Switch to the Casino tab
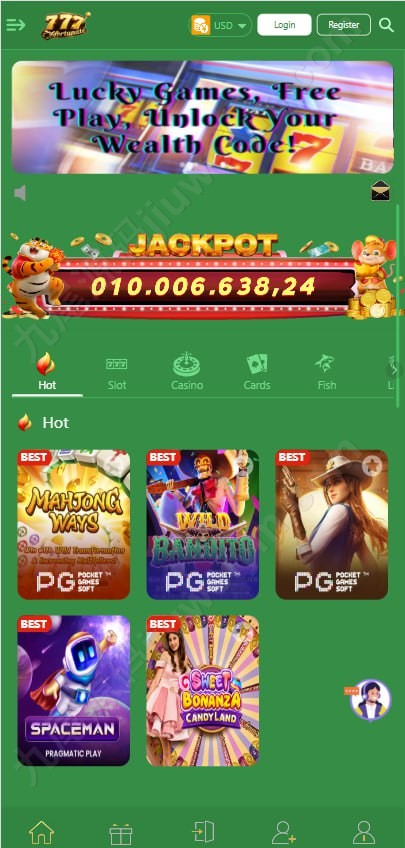Screen dimensions: 405x848 pos(187,372)
